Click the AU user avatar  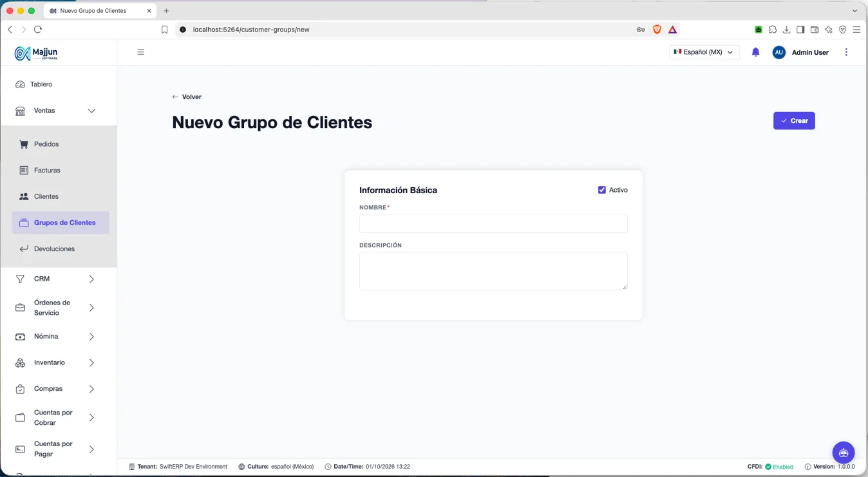pos(778,52)
